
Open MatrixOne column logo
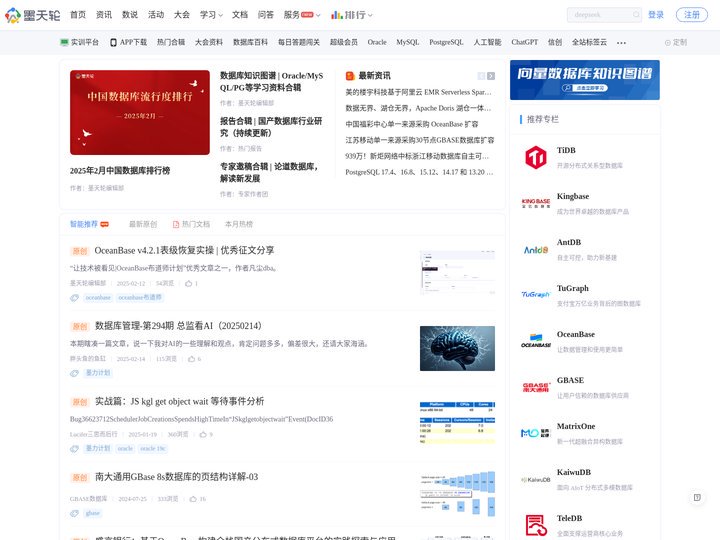pyautogui.click(x=535, y=433)
